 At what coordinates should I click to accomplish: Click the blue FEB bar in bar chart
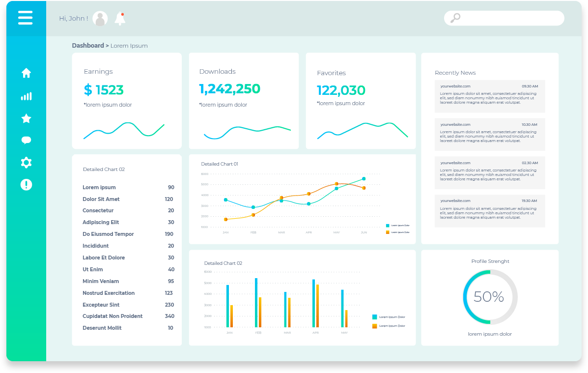[x=256, y=303]
